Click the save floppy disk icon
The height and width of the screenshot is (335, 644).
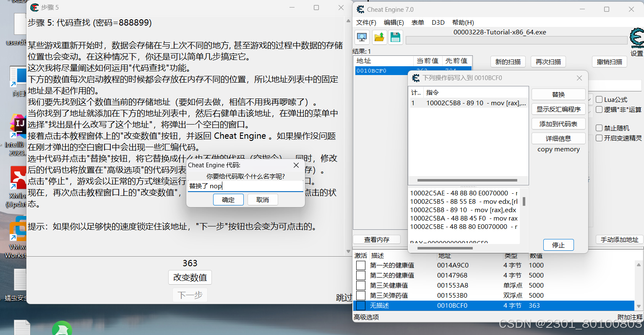(x=396, y=37)
